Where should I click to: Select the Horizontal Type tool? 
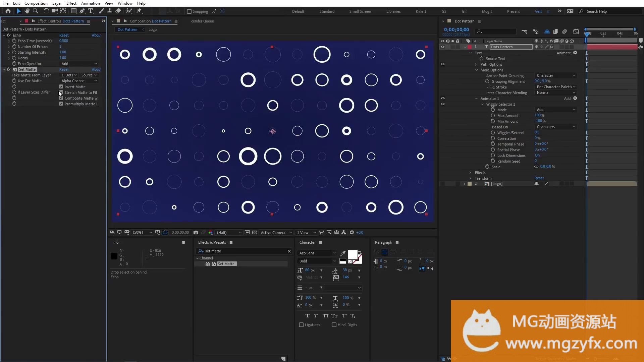(91, 11)
